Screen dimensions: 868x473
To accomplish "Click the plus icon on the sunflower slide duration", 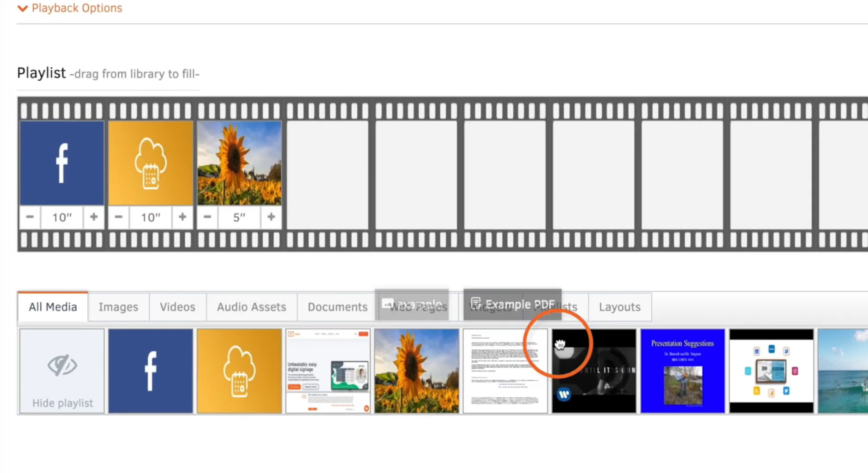I will point(271,217).
